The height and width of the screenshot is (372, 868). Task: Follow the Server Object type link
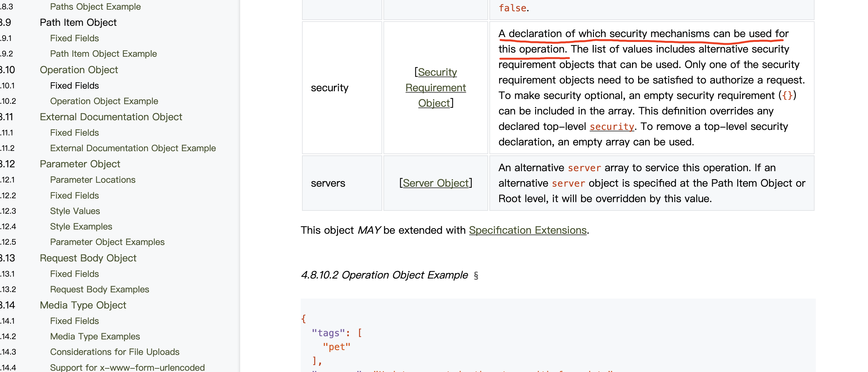pos(436,183)
